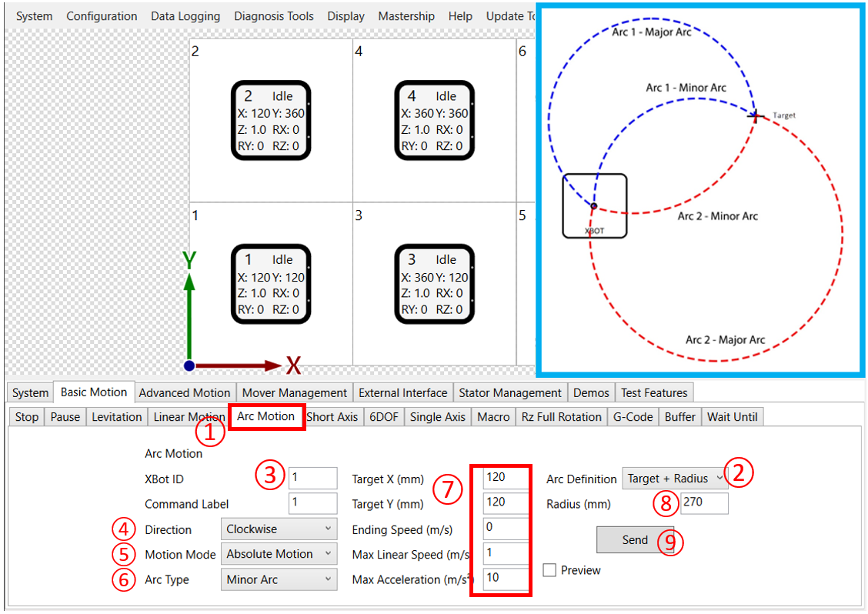
Task: Switch to the G-Code tab
Action: 633,417
